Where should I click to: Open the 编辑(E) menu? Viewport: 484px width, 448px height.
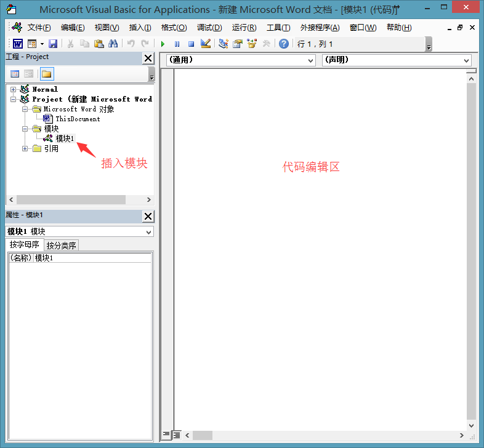(x=73, y=28)
